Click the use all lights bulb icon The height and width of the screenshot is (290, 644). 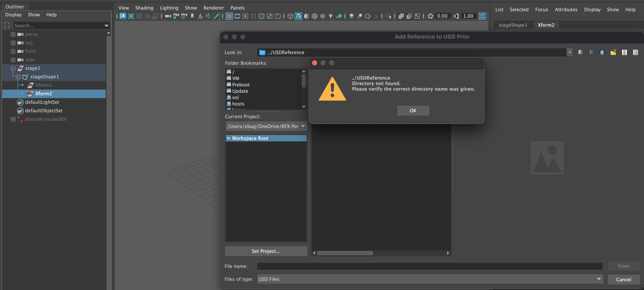(x=330, y=16)
